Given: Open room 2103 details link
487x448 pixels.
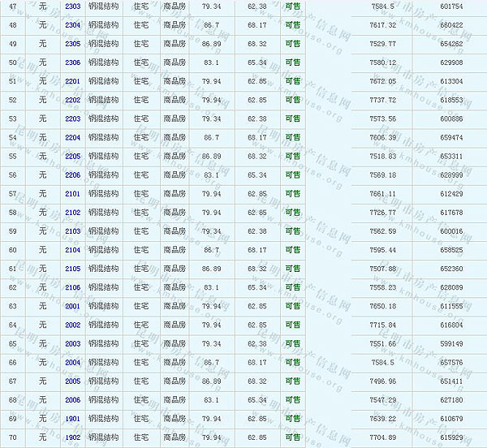Looking at the screenshot, I should pos(72,231).
